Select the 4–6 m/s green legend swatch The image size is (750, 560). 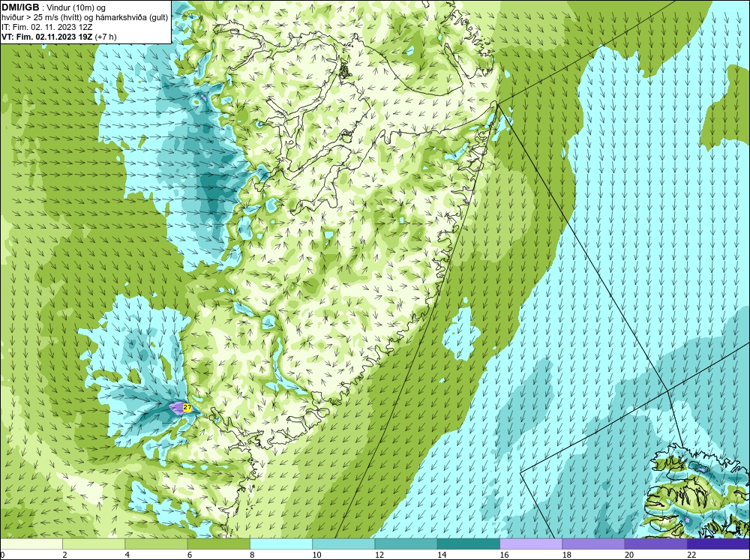point(156,544)
